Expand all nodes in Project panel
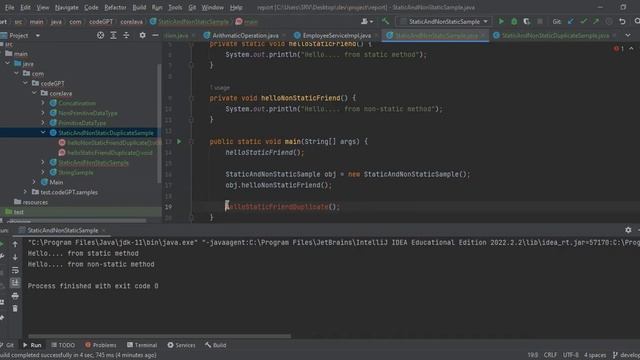Screen dimensions: 640x360 (x=113, y=36)
